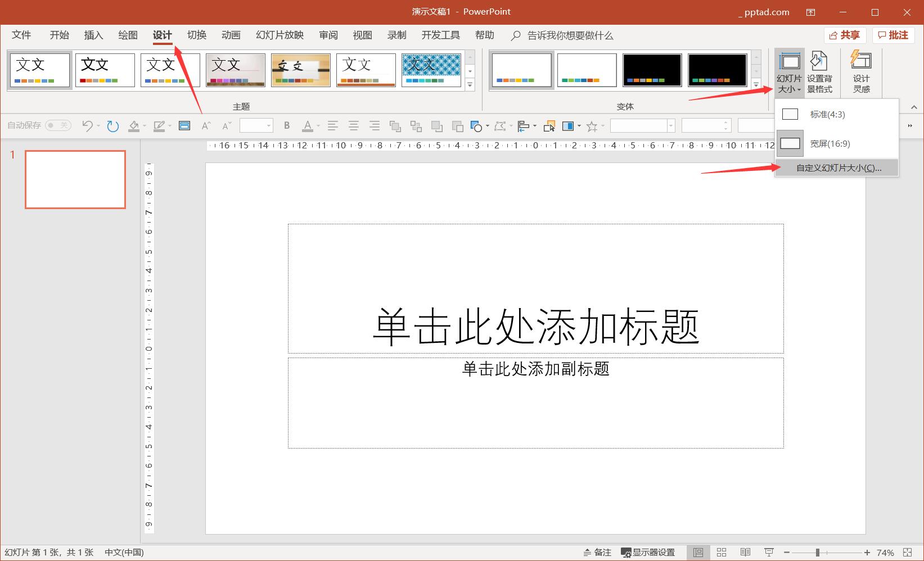
Task: Click the Share (共享) button
Action: 845,35
